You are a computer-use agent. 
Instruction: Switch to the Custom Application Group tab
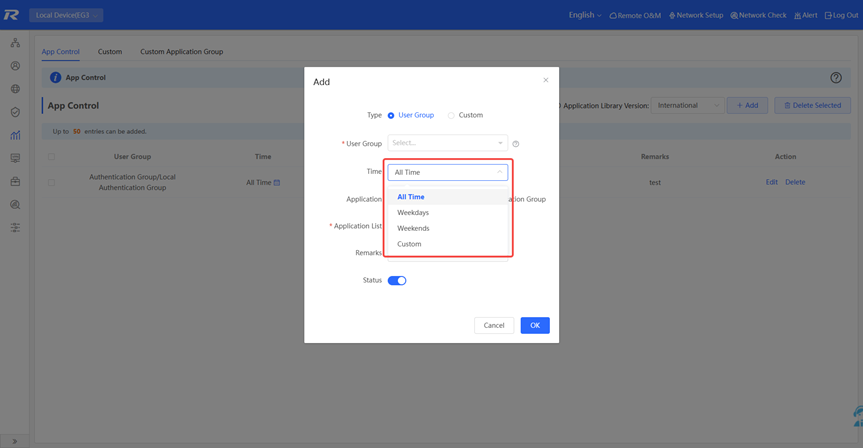[x=181, y=52]
